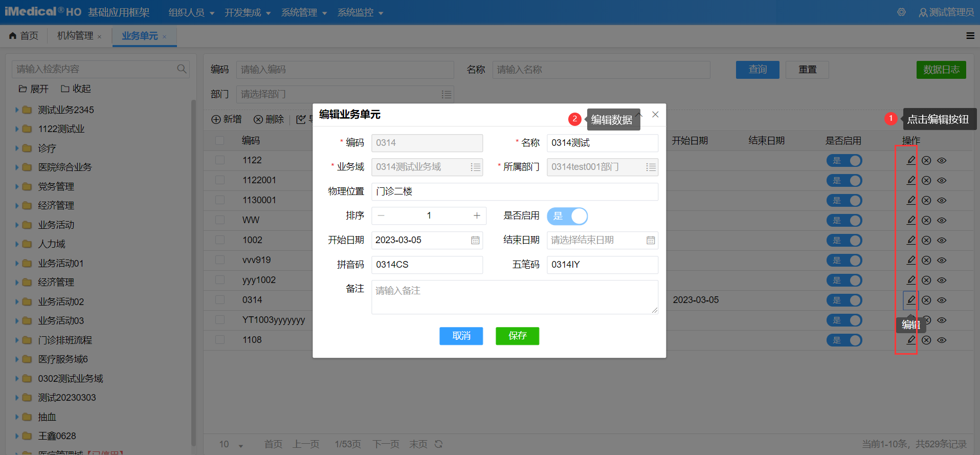The image size is (980, 455).
Task: Switch to 业务单元 tab
Action: click(140, 36)
